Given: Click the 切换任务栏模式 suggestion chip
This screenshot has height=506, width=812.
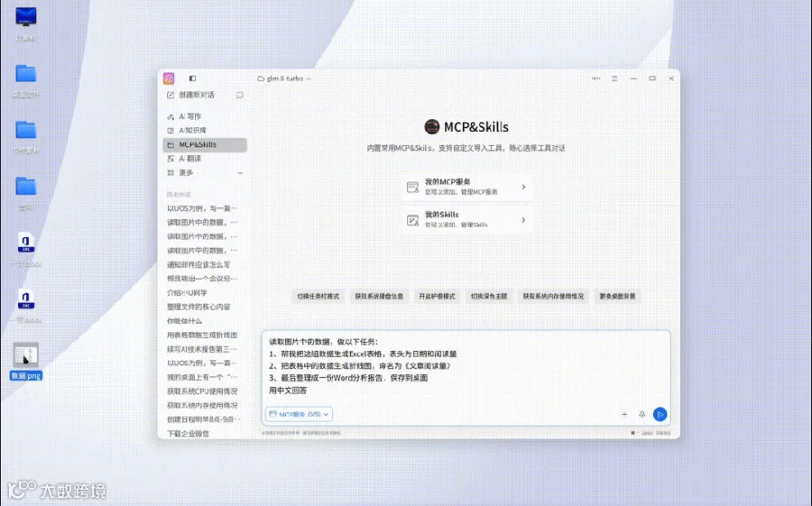Looking at the screenshot, I should (x=318, y=296).
